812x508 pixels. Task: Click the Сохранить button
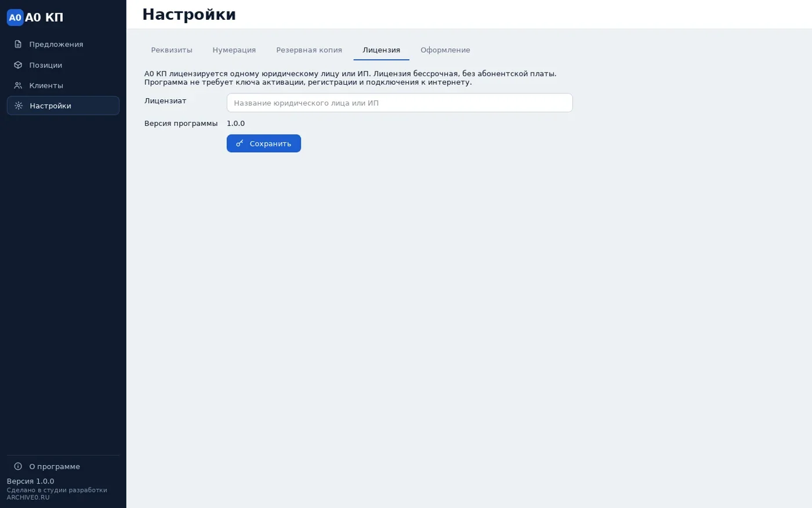[264, 143]
